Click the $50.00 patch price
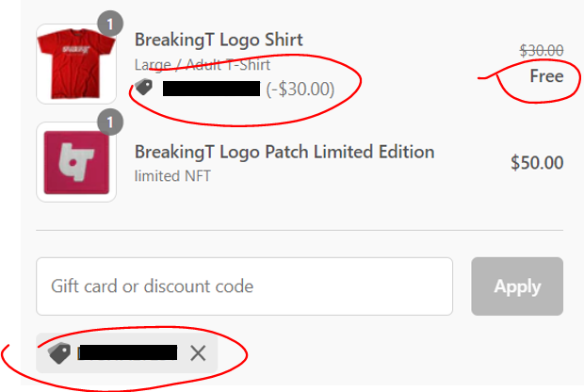Viewport: 584px width, 392px height. (x=537, y=163)
